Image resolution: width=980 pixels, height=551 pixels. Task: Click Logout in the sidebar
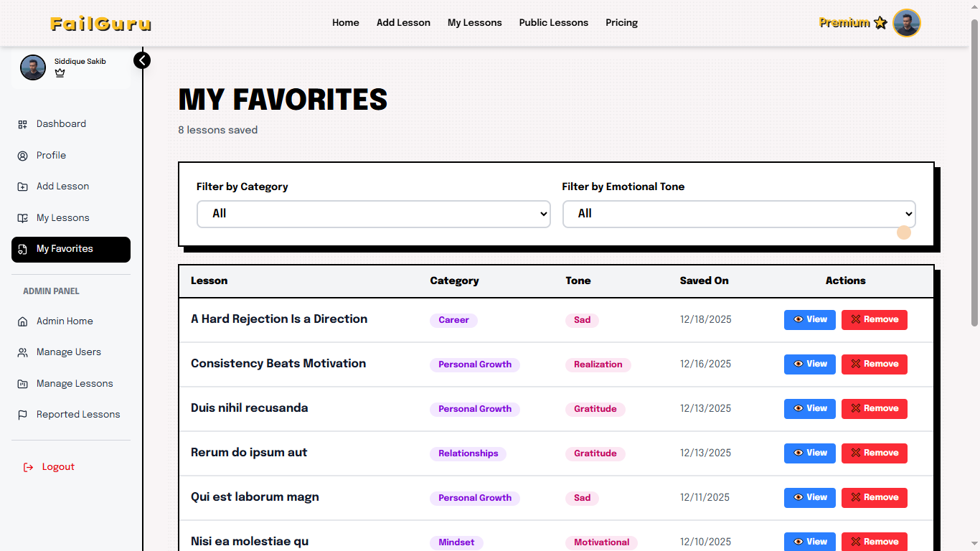[x=71, y=467]
